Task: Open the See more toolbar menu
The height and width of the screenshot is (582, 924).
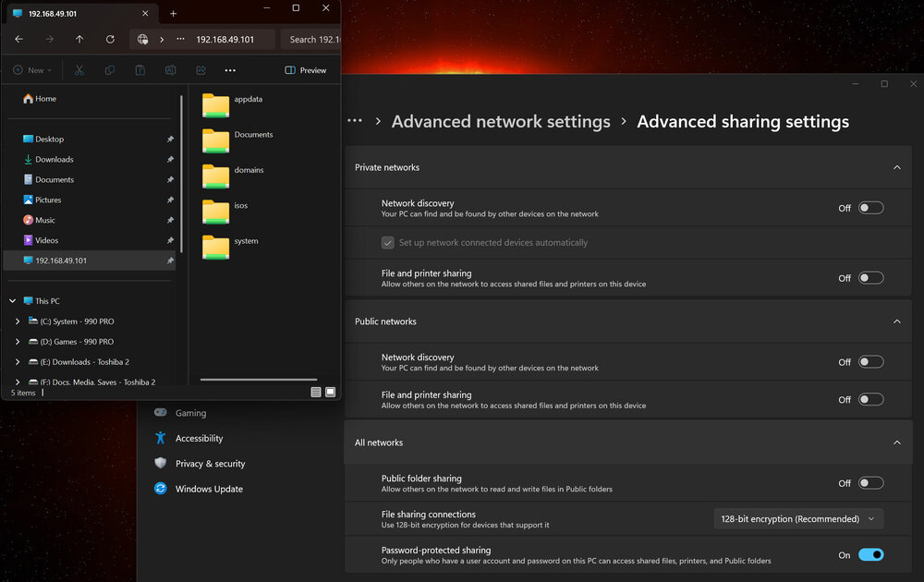Action: 230,70
